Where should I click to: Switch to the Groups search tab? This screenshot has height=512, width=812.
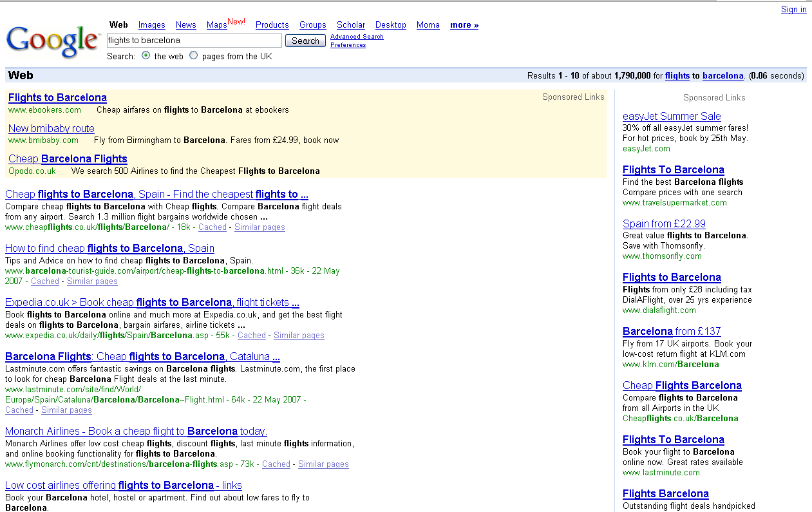313,25
